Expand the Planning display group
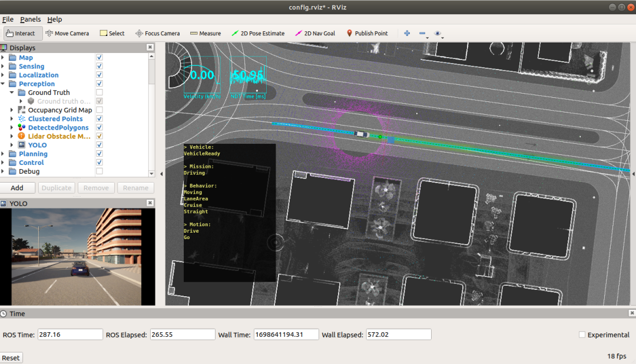Viewport: 636px width, 364px height. [x=4, y=154]
